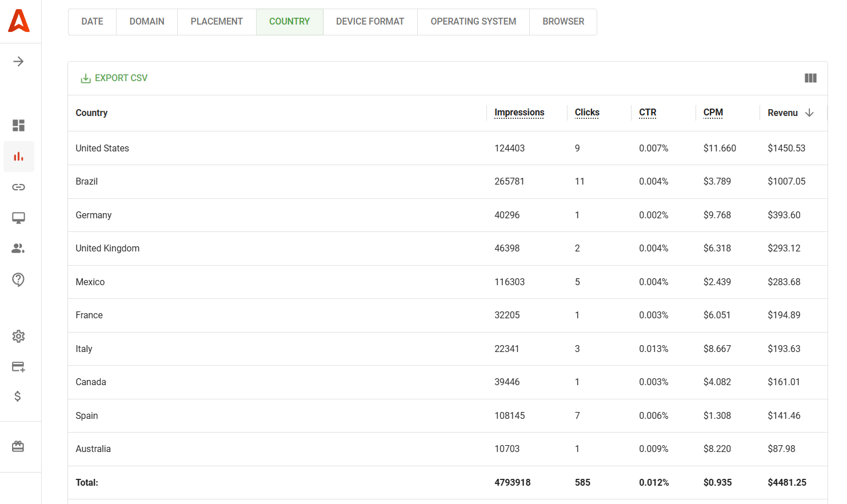Image resolution: width=847 pixels, height=504 pixels.
Task: Click the Adsterra logo icon
Action: pos(19,21)
